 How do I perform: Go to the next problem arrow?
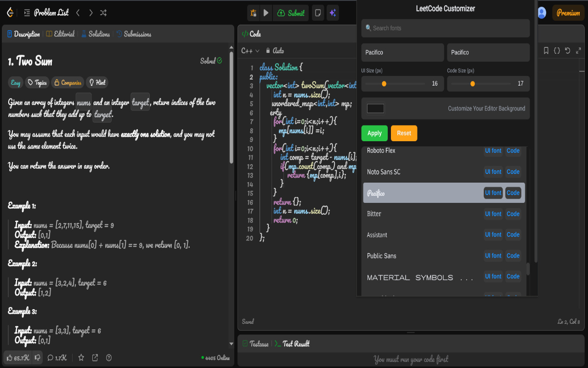91,13
